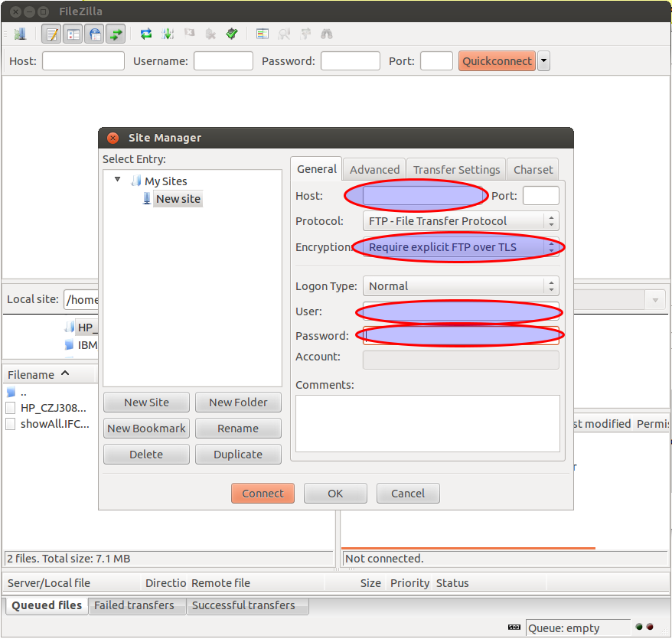Open the Quickconnect history dropdown arrow
Image resolution: width=672 pixels, height=639 pixels.
point(543,61)
